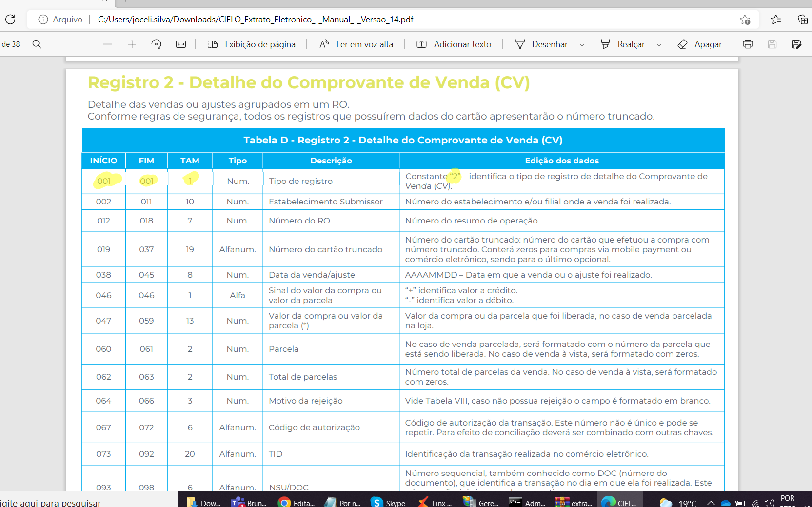The width and height of the screenshot is (812, 507).
Task: Open Skype from the taskbar
Action: tap(388, 501)
